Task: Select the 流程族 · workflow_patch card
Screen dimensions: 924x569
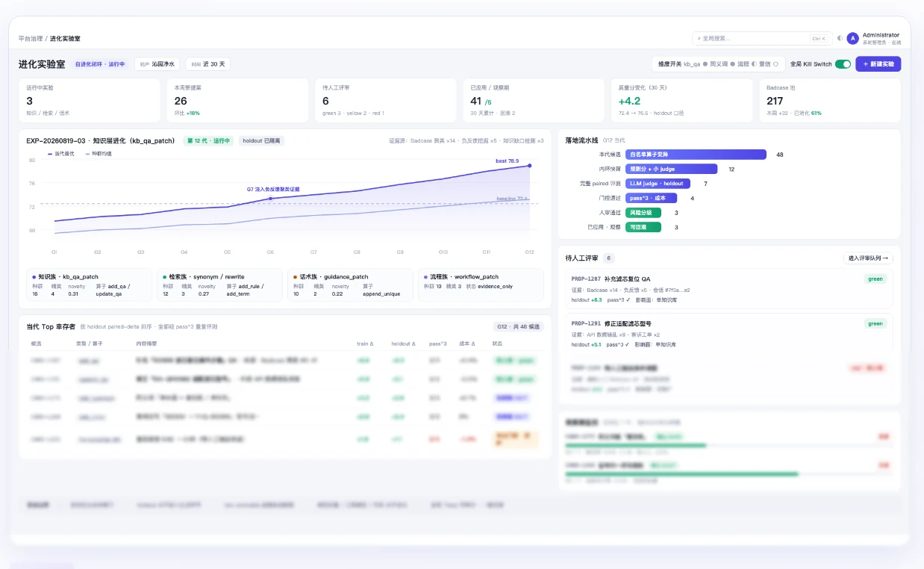Action: tap(481, 284)
